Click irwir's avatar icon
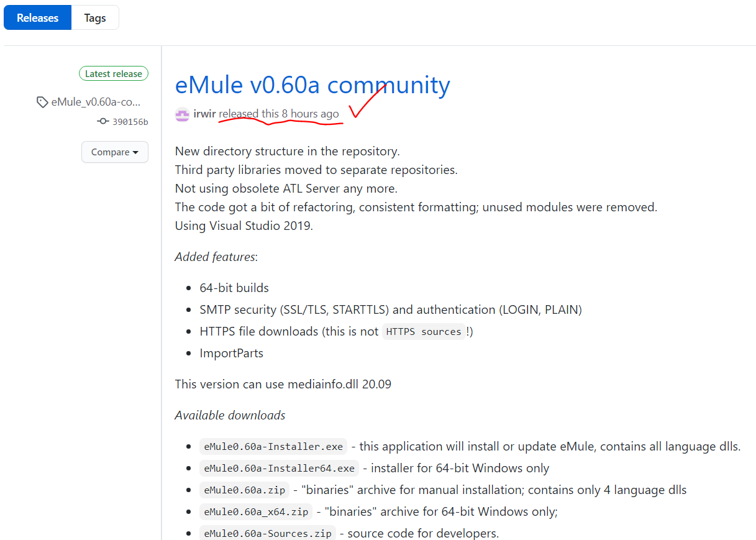 click(x=182, y=114)
